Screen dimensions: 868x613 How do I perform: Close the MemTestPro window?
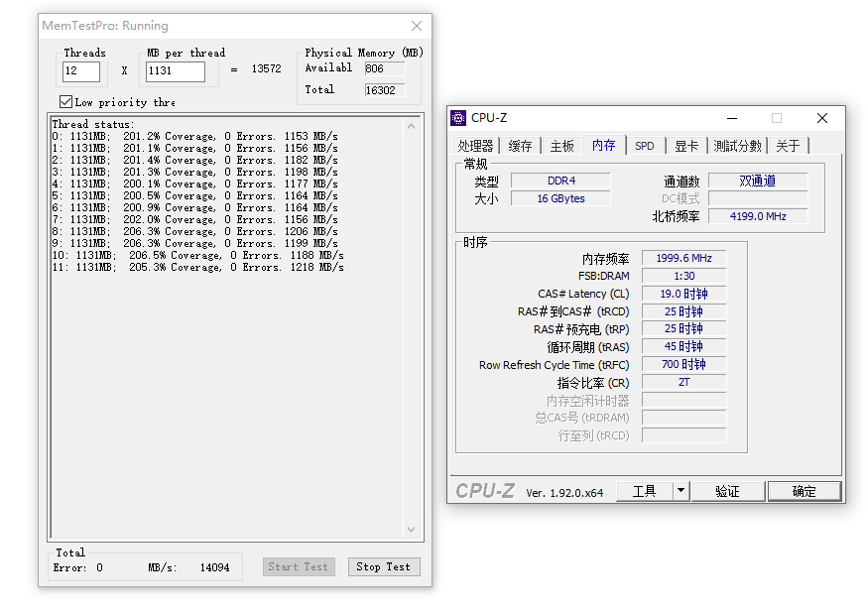(x=417, y=26)
